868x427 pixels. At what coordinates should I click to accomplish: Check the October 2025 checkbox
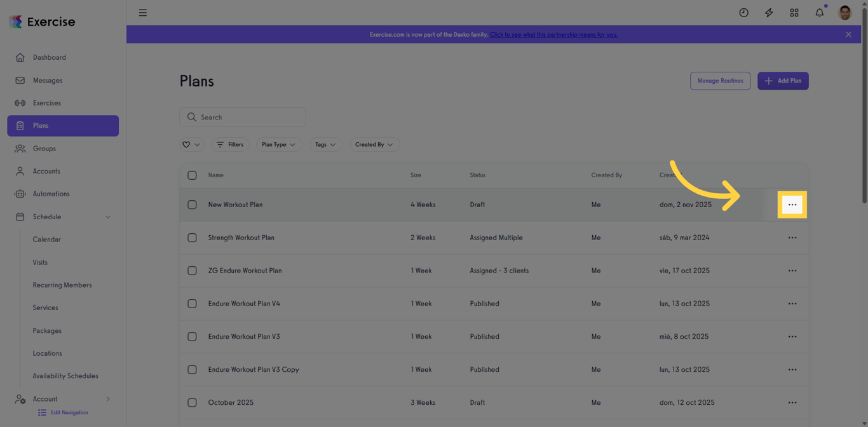[x=192, y=403]
